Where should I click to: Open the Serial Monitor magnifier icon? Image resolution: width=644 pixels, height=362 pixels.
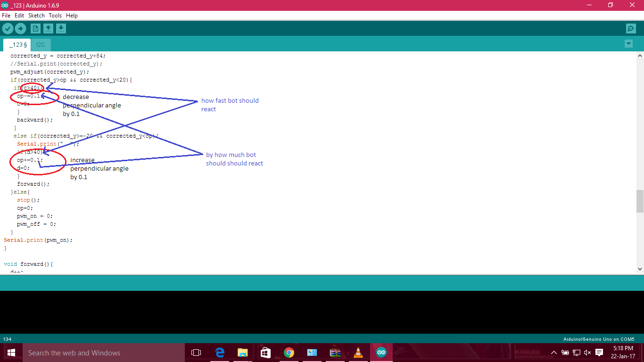tap(631, 29)
